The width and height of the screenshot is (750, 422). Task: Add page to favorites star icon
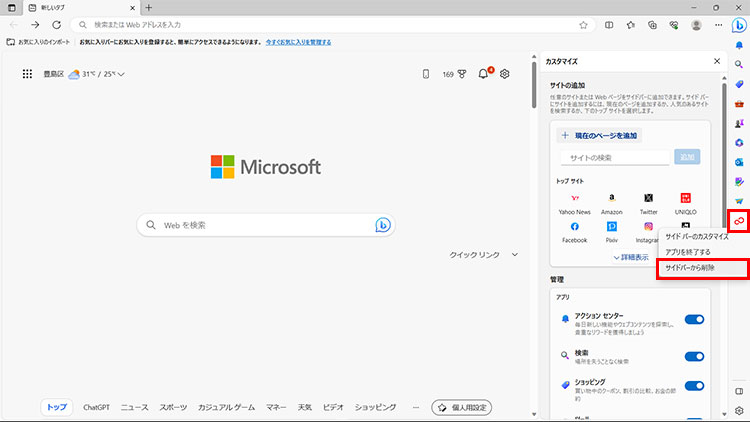[583, 25]
